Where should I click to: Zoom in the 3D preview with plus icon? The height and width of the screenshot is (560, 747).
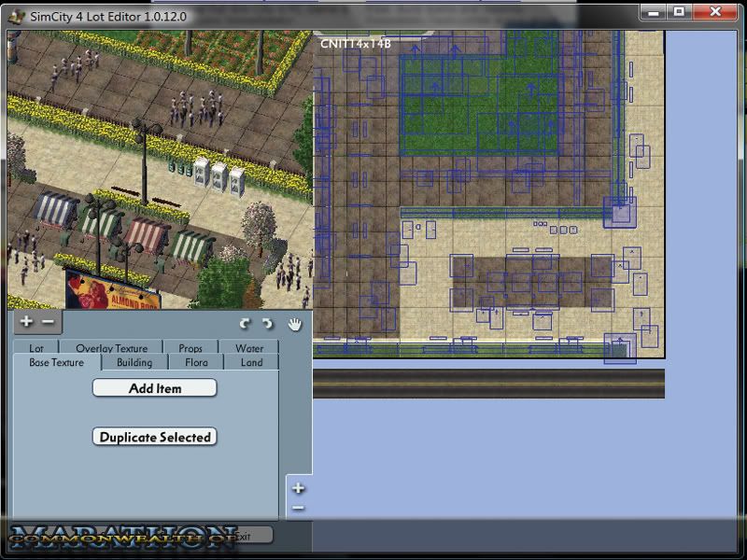[x=26, y=321]
